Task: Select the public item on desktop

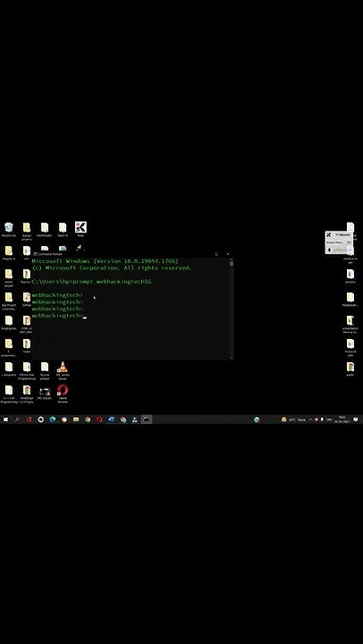Action: [350, 369]
